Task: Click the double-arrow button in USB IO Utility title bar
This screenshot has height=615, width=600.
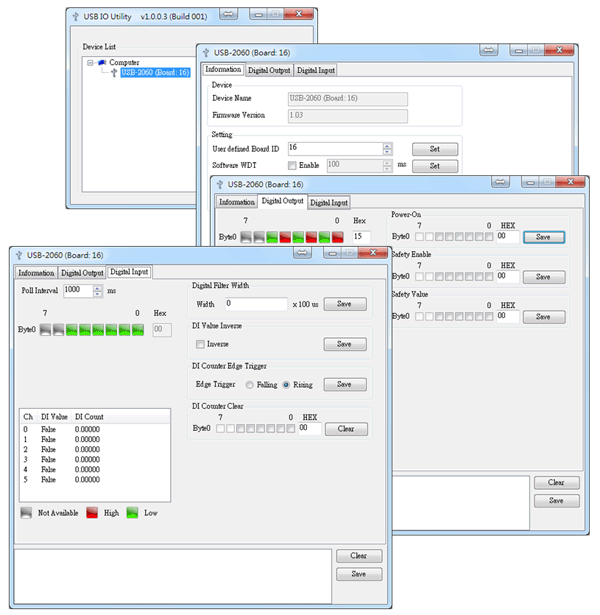Action: coord(228,15)
